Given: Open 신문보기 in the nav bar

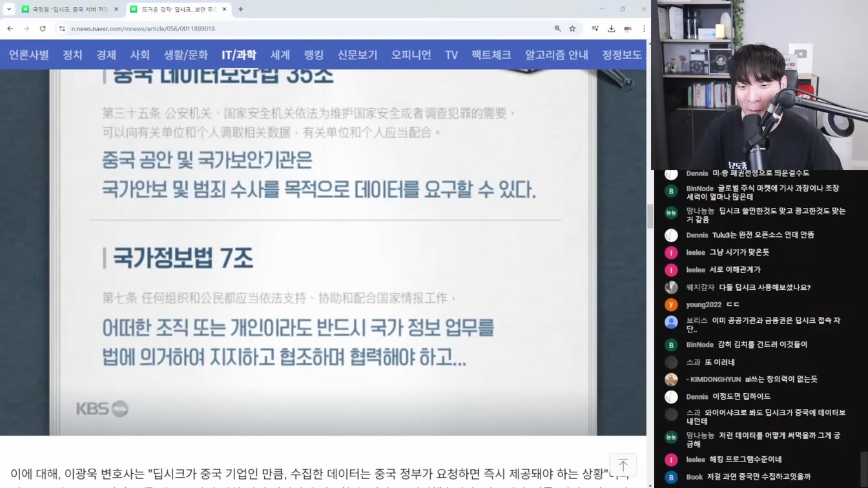Looking at the screenshot, I should click(357, 55).
